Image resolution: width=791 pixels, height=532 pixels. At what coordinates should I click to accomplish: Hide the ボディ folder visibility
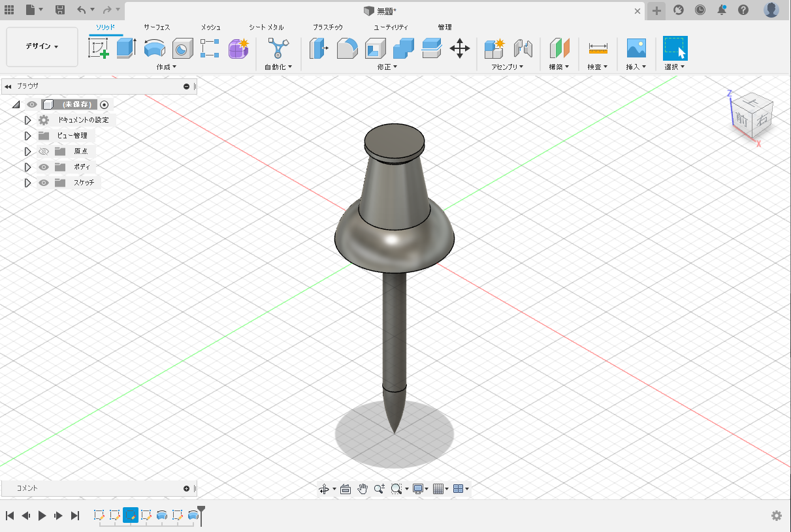coord(44,167)
